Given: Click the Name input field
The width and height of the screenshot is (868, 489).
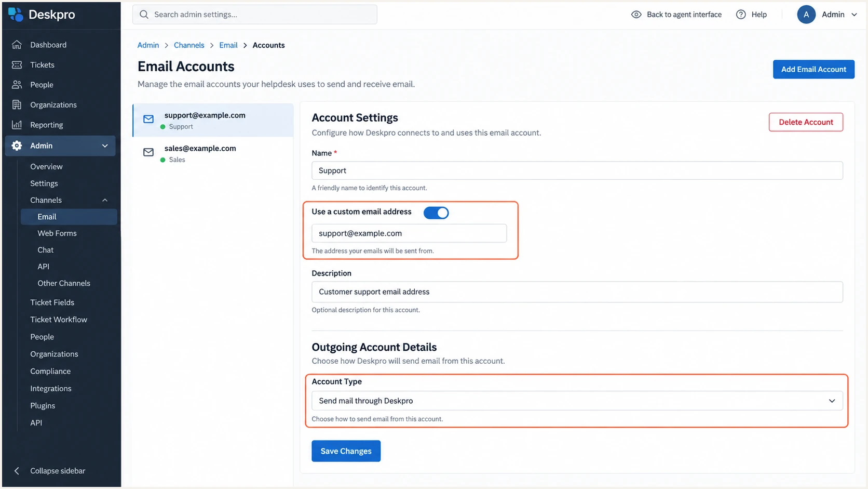Looking at the screenshot, I should (x=577, y=170).
